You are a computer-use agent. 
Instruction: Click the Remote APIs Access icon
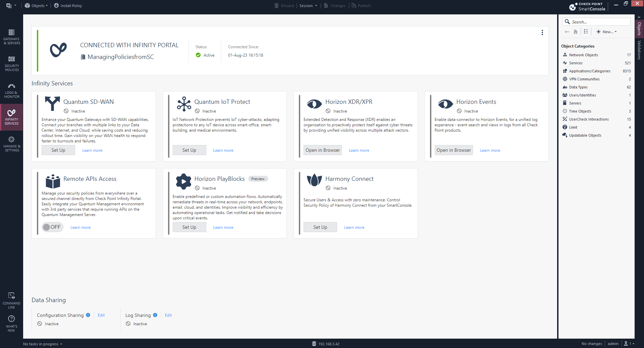[x=53, y=181]
